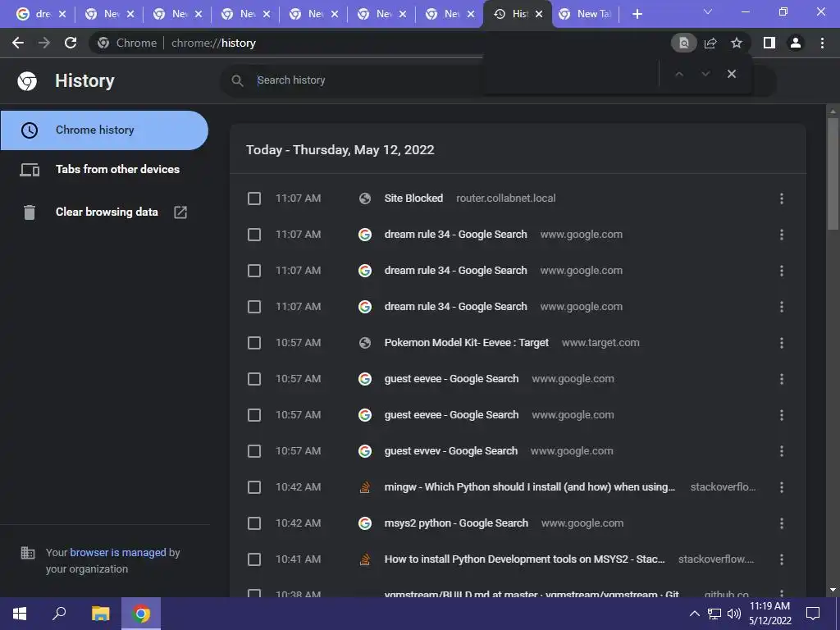The width and height of the screenshot is (840, 630).
Task: Open more actions for msys2 python entry
Action: [x=782, y=523]
